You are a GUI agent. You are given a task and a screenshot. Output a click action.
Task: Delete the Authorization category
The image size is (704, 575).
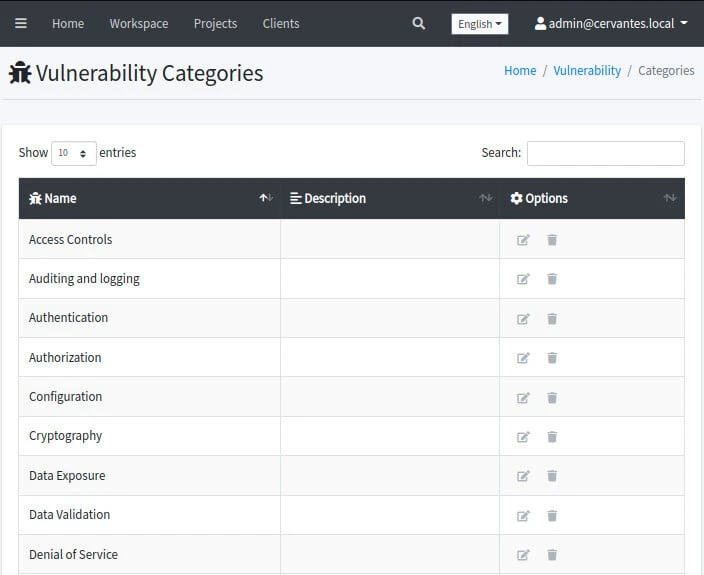(552, 358)
